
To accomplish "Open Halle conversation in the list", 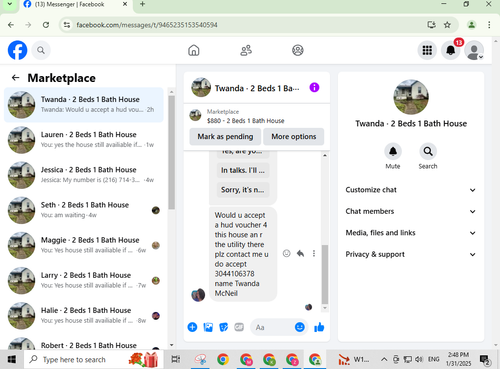I will [84, 316].
